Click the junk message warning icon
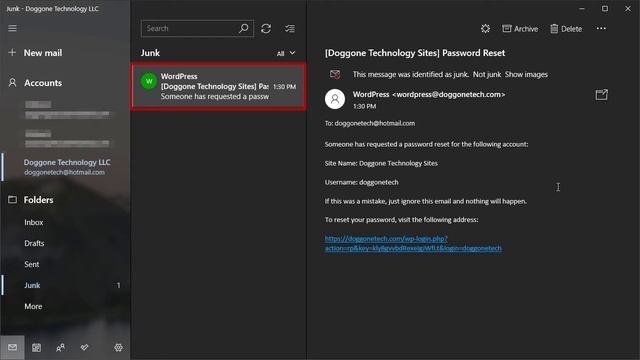Viewport: 640px width, 360px height. [x=335, y=74]
